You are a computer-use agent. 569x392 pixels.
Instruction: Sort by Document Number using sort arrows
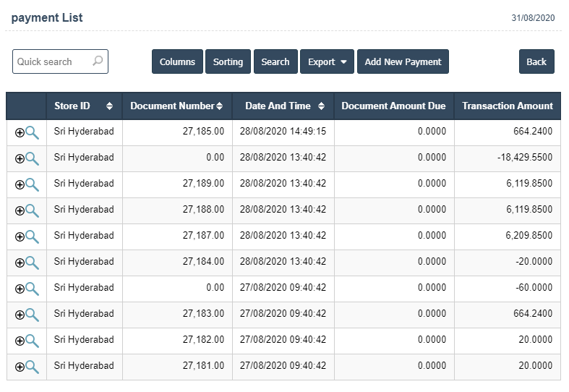[x=219, y=106]
